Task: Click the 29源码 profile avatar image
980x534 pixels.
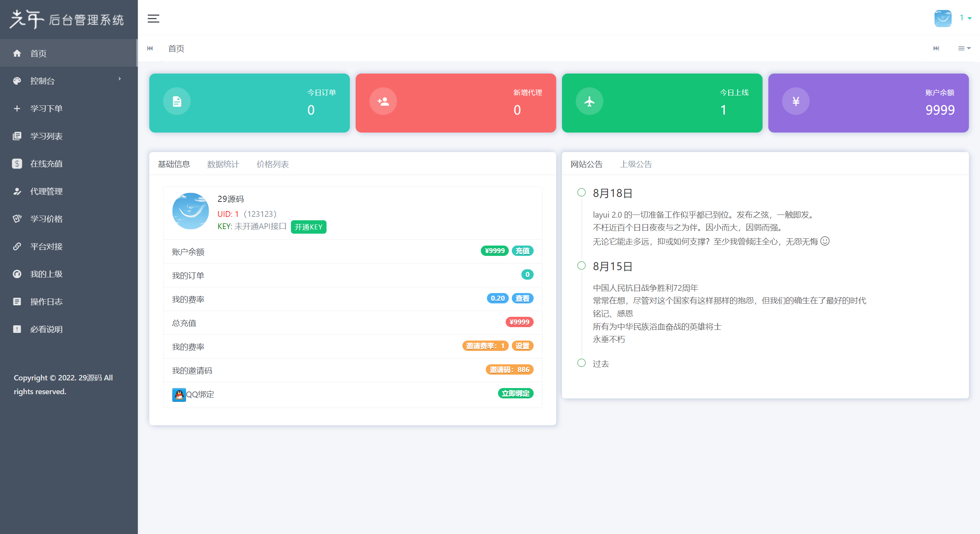Action: (190, 211)
